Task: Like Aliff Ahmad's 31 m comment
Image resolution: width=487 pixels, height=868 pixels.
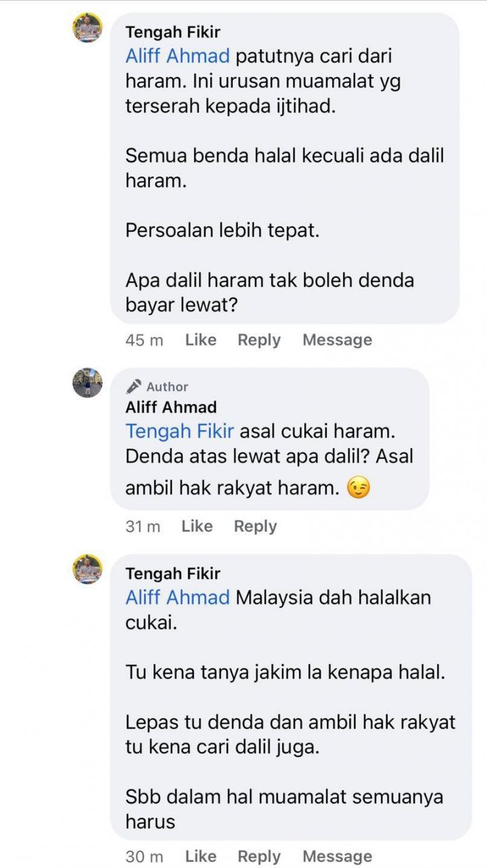Action: tap(197, 526)
